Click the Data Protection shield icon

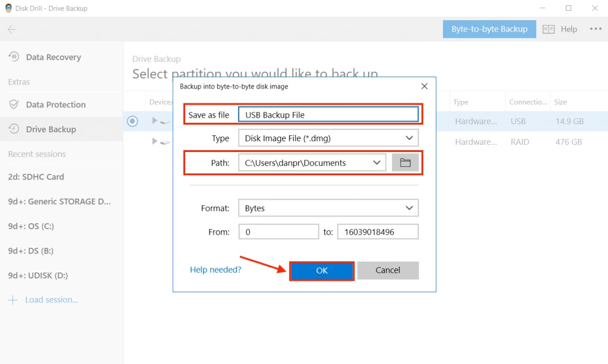pyautogui.click(x=14, y=105)
